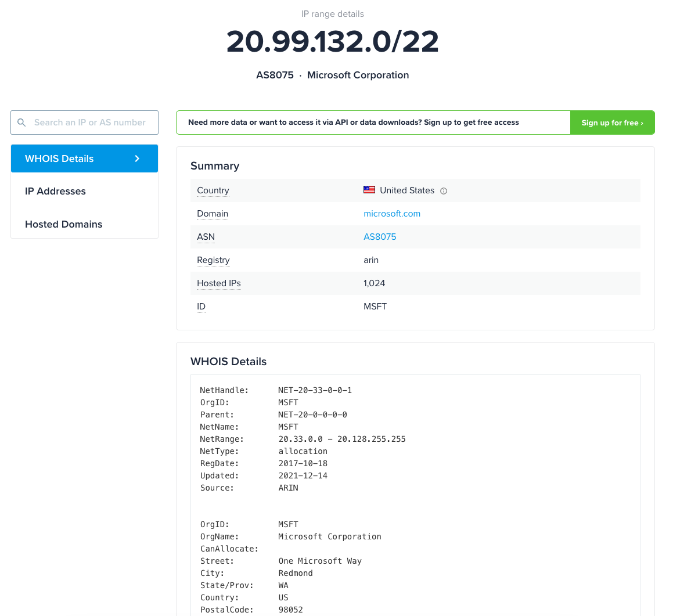The width and height of the screenshot is (691, 616).
Task: Click the NetType value allocation
Action: (303, 451)
